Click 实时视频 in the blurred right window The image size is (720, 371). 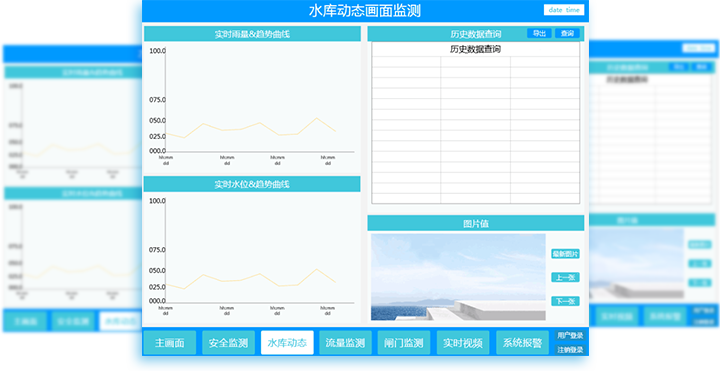pos(617,316)
